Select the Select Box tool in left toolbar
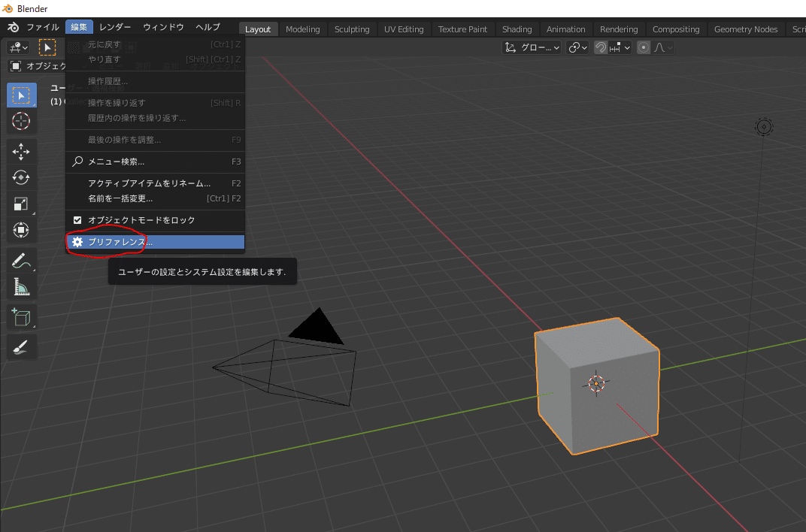 21,95
